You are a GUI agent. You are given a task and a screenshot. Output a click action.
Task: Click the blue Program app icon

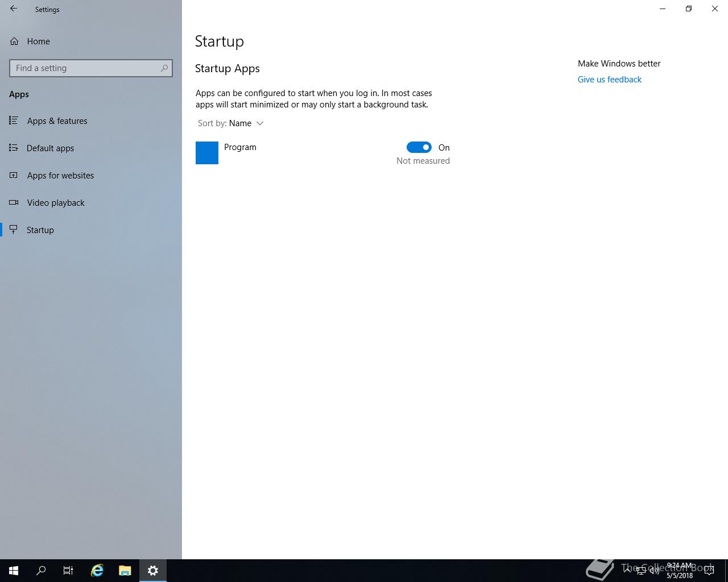pos(207,153)
